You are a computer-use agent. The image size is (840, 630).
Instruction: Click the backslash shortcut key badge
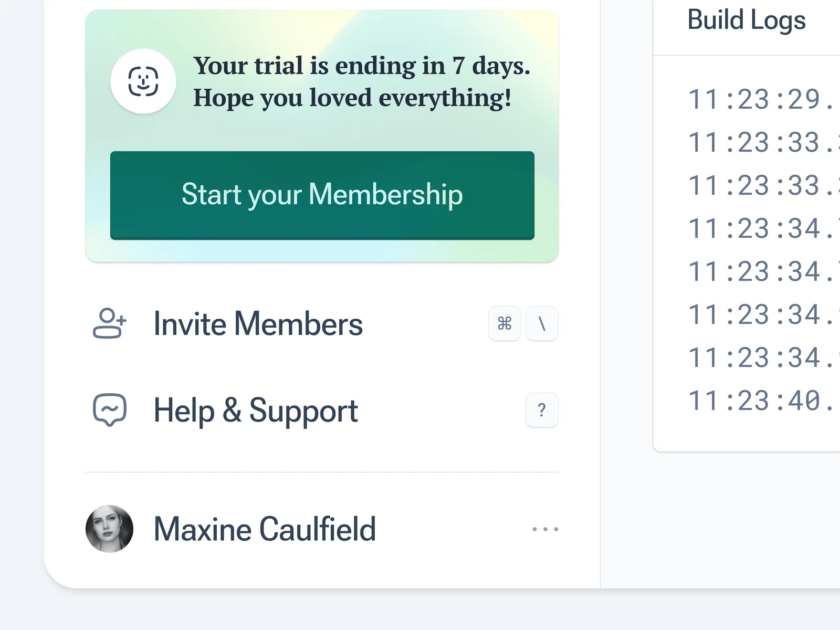pos(542,323)
